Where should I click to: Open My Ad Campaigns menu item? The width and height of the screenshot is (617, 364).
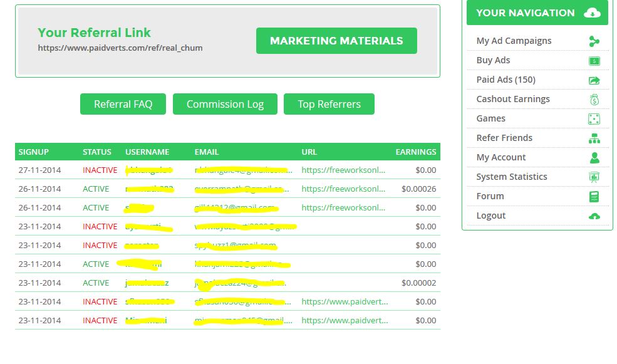514,41
